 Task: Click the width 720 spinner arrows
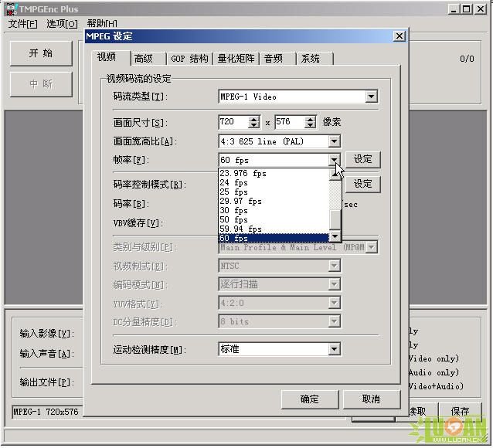click(253, 122)
